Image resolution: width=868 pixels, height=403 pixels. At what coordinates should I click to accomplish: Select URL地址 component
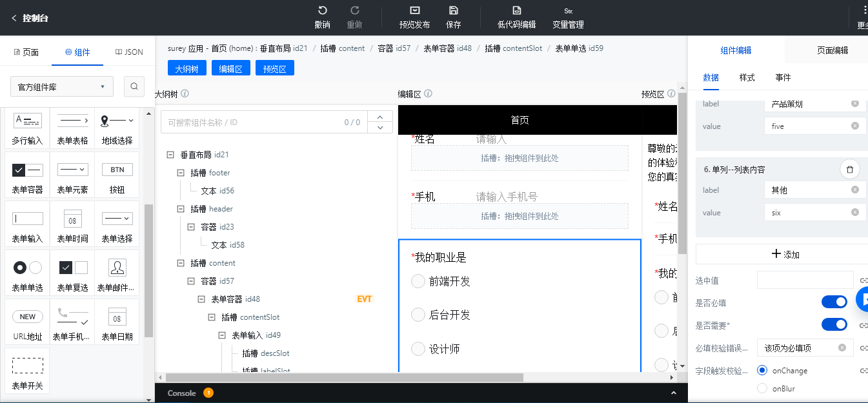point(27,322)
